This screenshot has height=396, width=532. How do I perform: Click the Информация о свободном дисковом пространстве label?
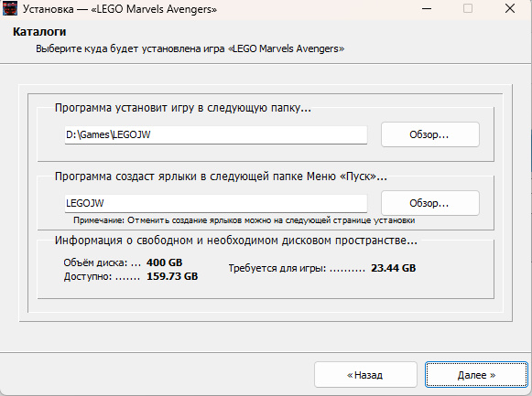click(x=236, y=241)
